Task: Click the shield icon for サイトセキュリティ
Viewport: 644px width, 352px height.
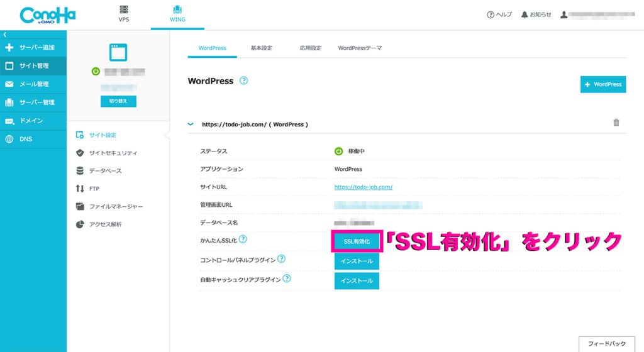Action: (x=80, y=153)
